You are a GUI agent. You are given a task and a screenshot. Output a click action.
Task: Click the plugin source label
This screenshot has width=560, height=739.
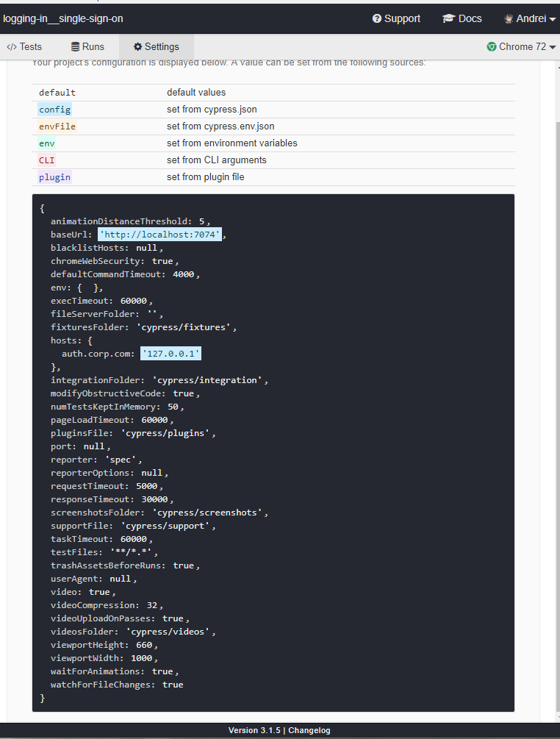(x=54, y=176)
